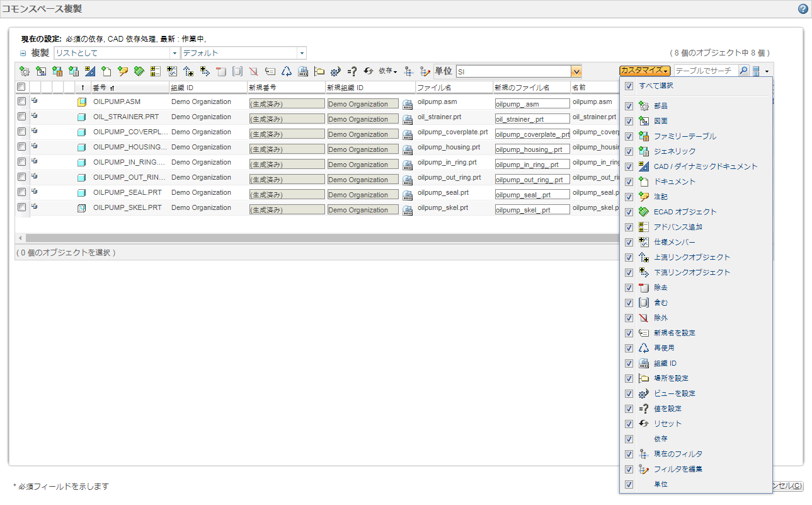Click the Reuse (再使用) toolbar icon
The width and height of the screenshot is (812, 505).
(287, 71)
